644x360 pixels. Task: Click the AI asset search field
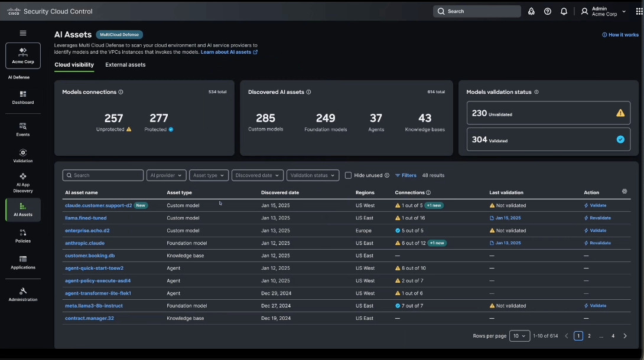(103, 175)
